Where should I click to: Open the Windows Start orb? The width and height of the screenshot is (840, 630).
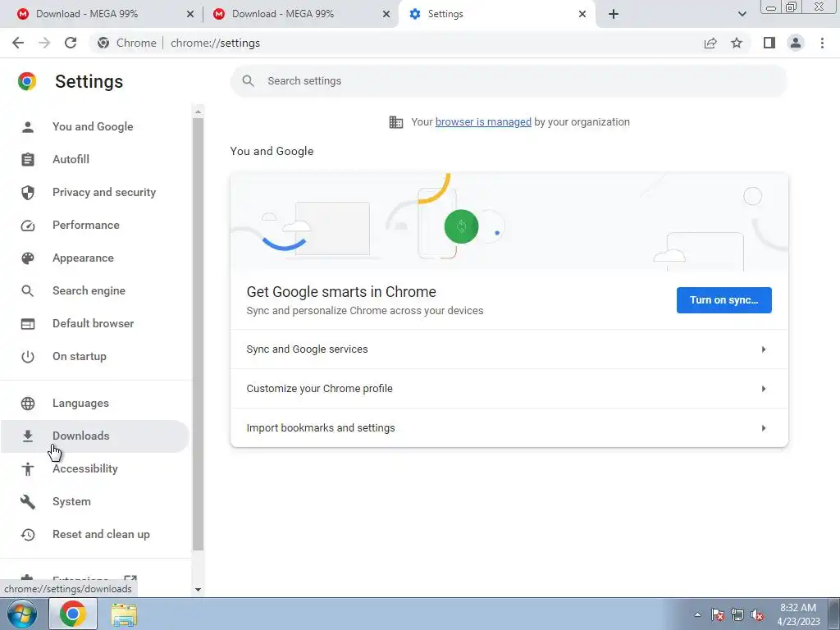[22, 614]
